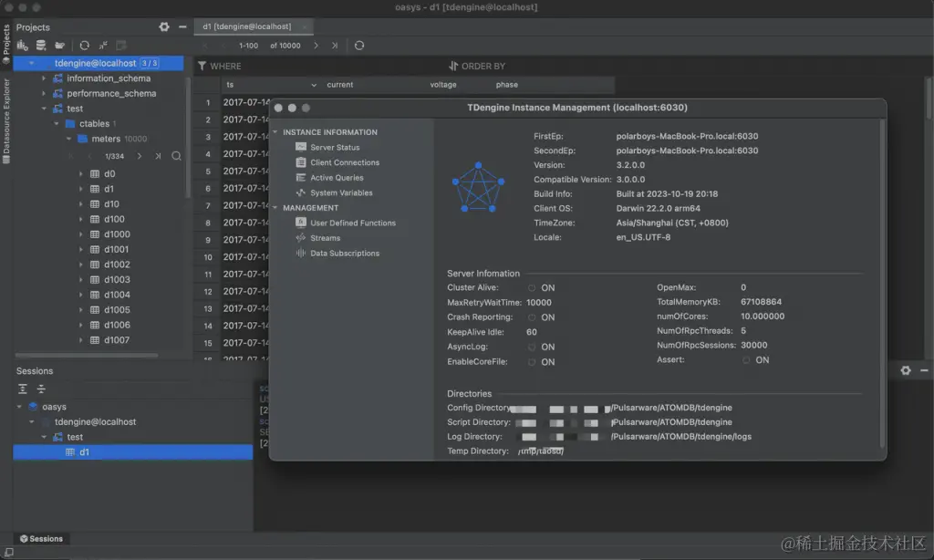
Task: Open Projects panel settings gear menu
Action: click(164, 26)
